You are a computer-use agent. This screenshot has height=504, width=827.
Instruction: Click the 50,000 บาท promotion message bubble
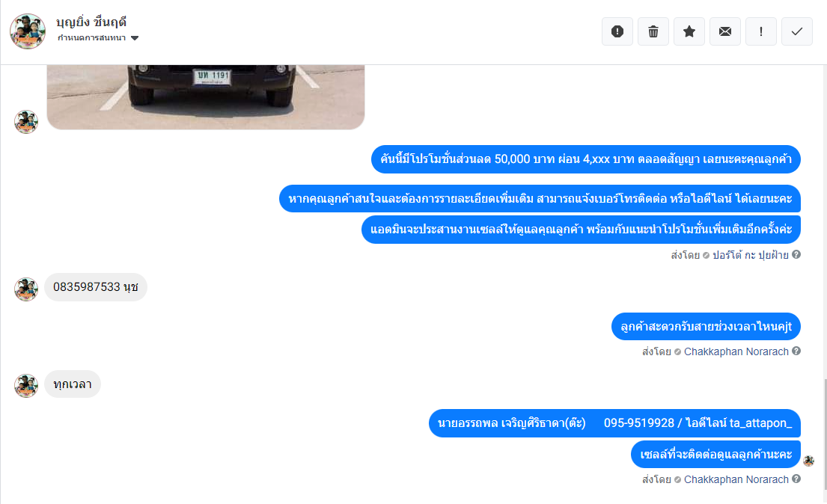(586, 159)
